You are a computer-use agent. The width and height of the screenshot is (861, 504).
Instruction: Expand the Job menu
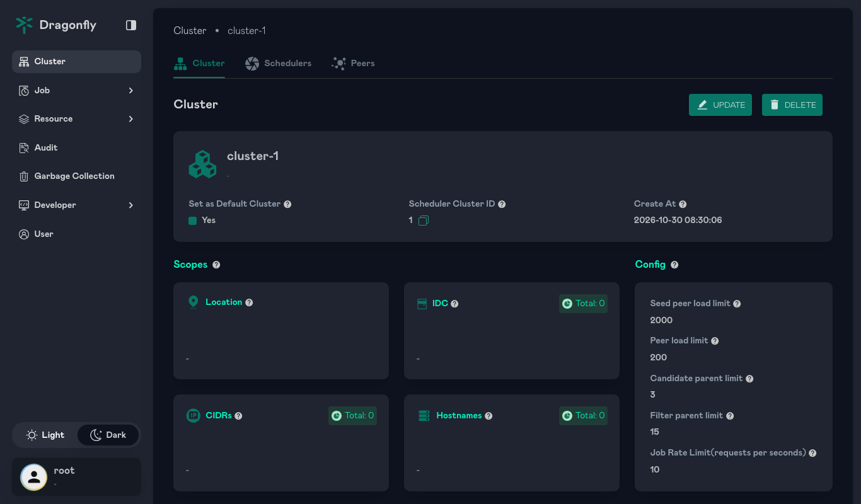[76, 91]
